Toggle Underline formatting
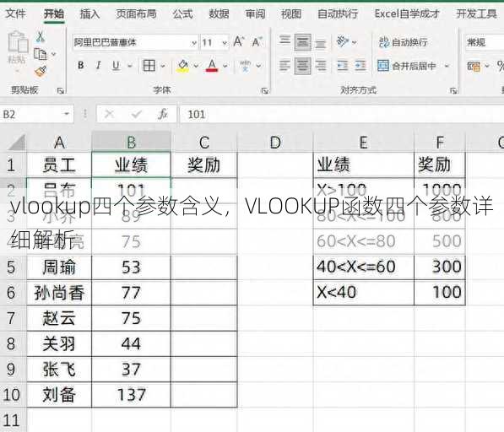The height and width of the screenshot is (432, 504). (116, 66)
